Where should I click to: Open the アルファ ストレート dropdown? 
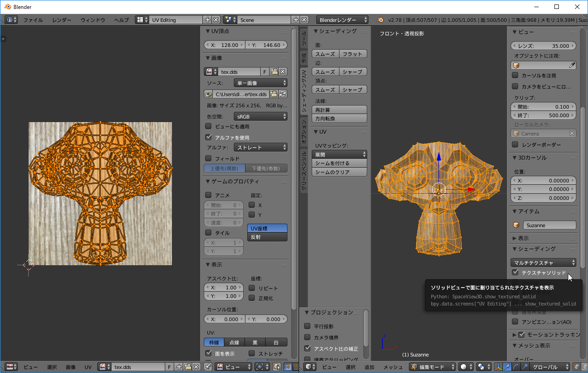pyautogui.click(x=261, y=147)
